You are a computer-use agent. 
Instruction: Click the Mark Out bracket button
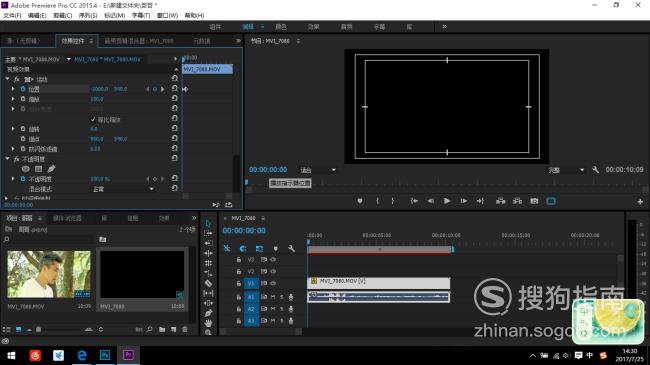[x=393, y=201]
